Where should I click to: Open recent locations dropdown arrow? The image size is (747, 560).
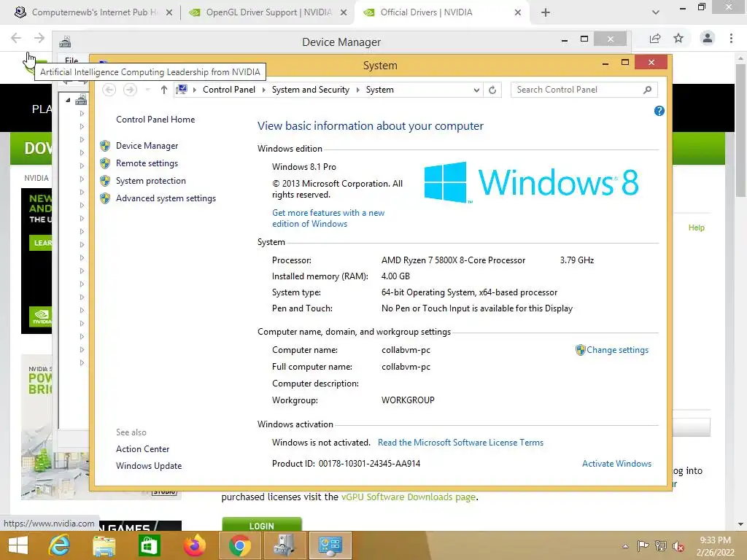tap(147, 90)
